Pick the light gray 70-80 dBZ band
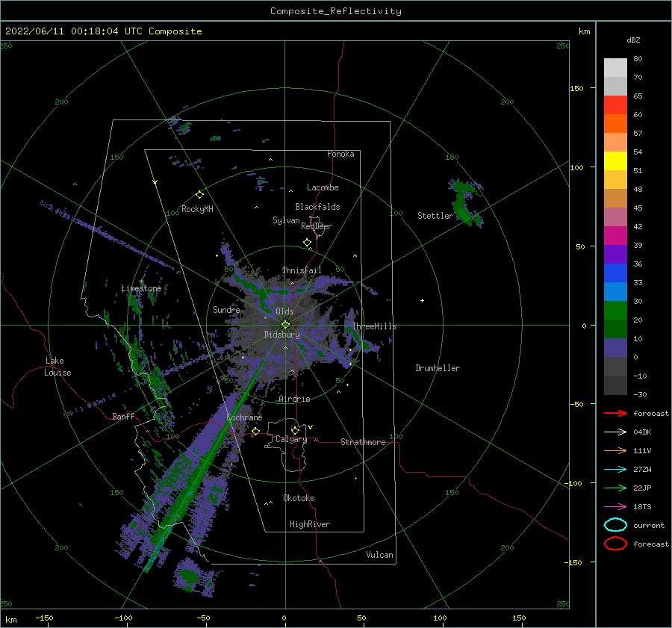 615,68
